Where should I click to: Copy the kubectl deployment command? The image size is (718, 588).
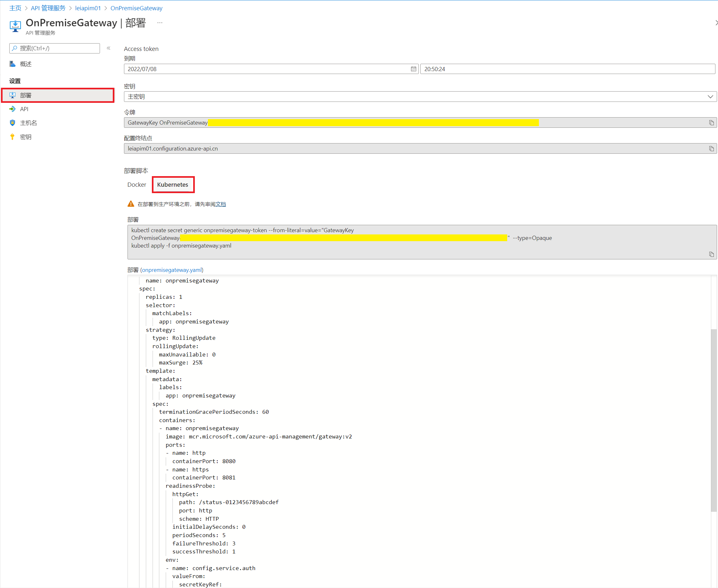pyautogui.click(x=711, y=254)
